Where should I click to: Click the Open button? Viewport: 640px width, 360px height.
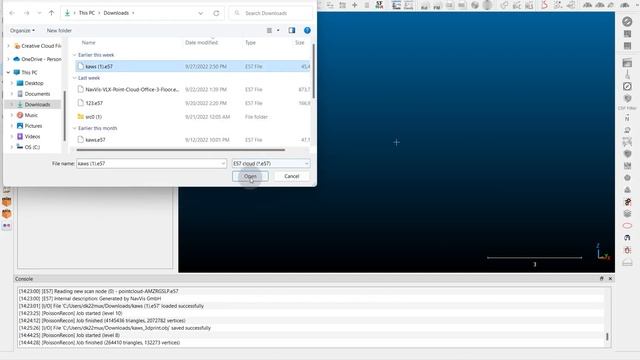(x=250, y=176)
